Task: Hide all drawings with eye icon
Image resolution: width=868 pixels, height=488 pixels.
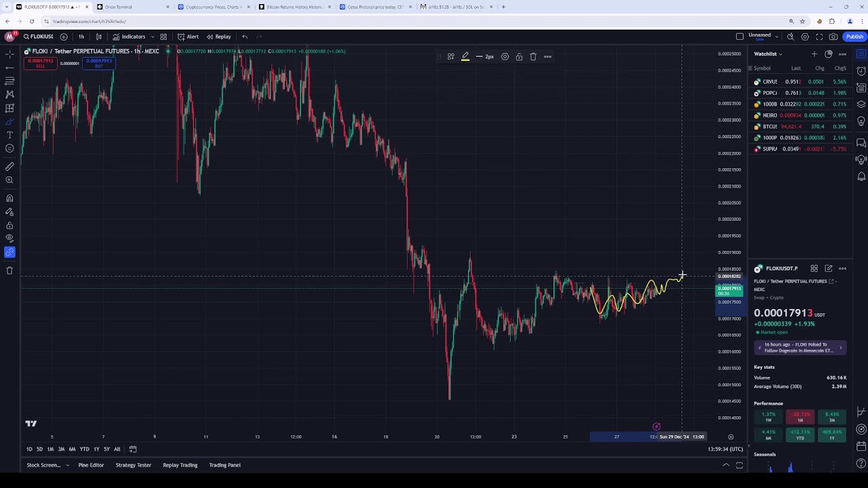Action: (9, 238)
